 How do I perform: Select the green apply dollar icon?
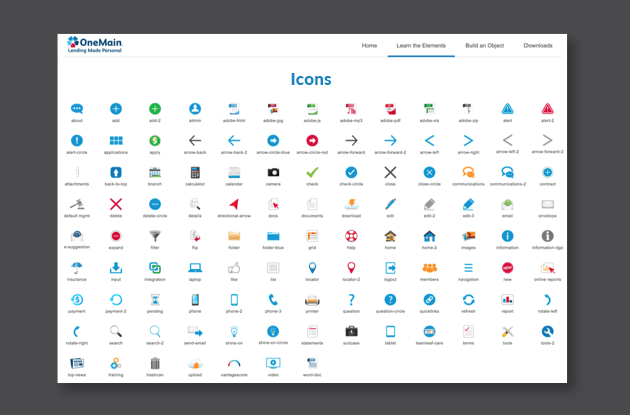tap(155, 141)
